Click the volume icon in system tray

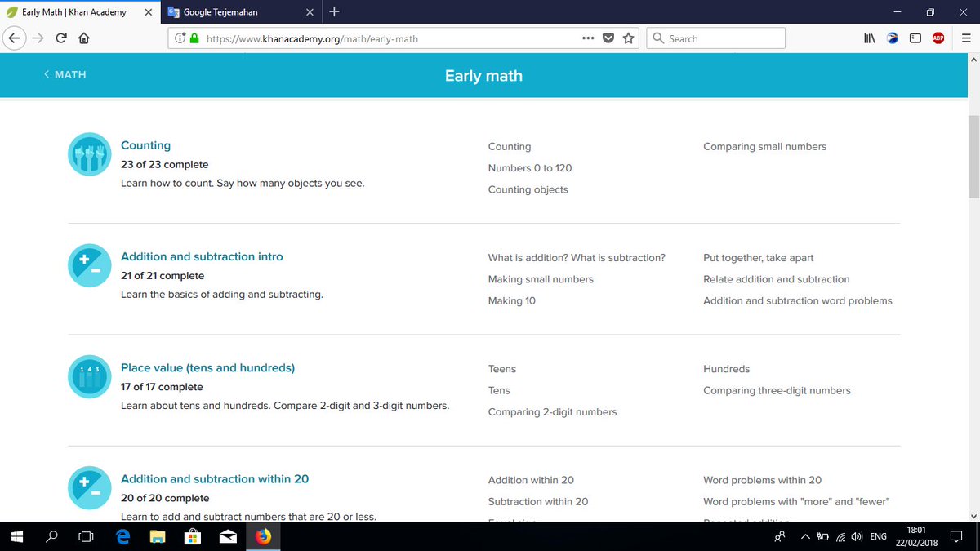click(x=856, y=536)
